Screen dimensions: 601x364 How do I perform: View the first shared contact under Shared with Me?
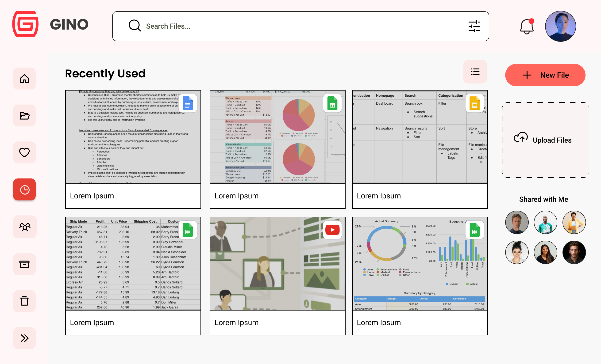tap(517, 222)
